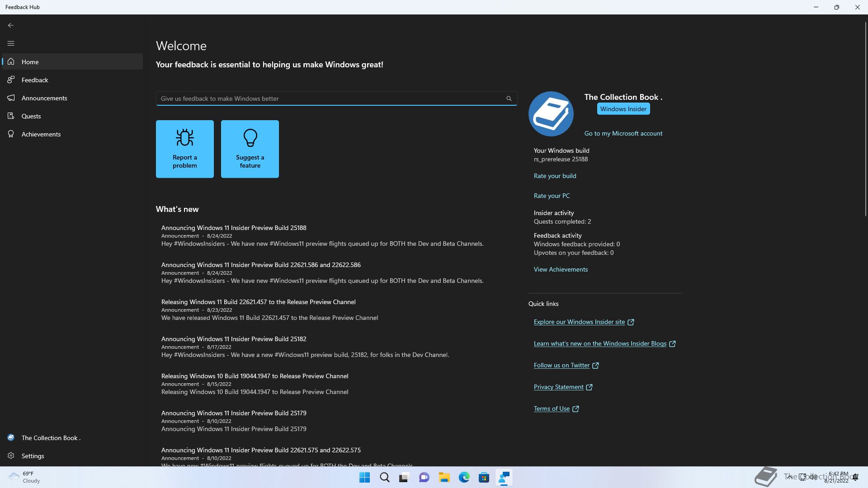The image size is (868, 488).
Task: Click the Report a problem tile
Action: pos(185,149)
